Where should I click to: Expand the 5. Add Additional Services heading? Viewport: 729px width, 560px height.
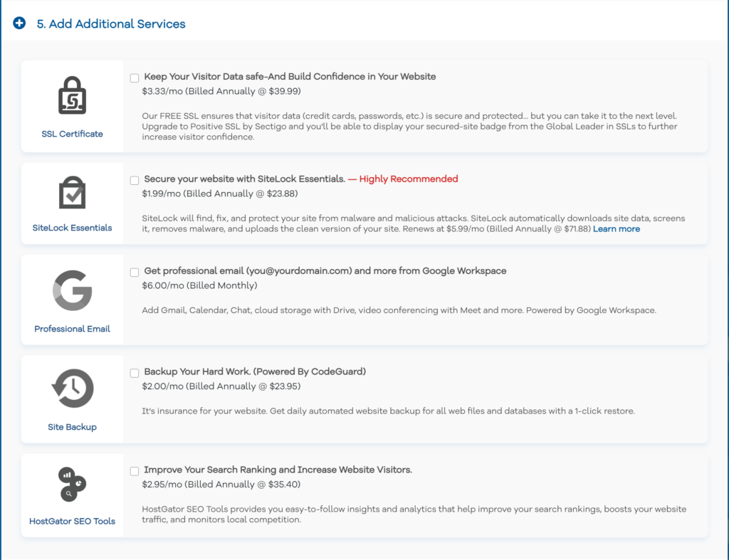pos(111,23)
